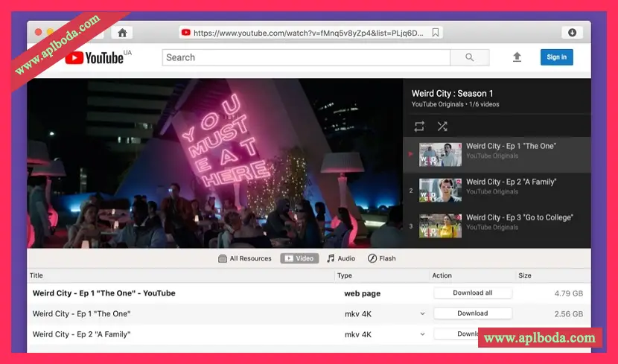The height and width of the screenshot is (364, 618).
Task: Select the Video filter tab
Action: [299, 258]
